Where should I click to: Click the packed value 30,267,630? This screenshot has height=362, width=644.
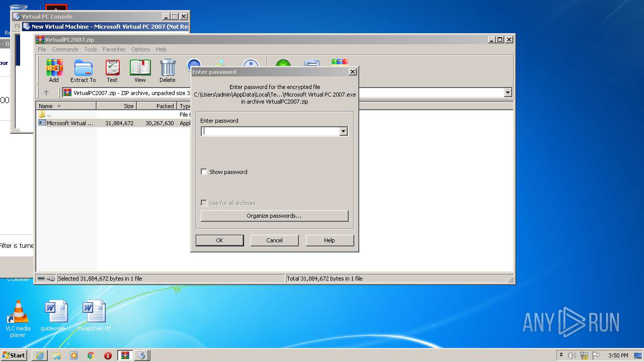[159, 123]
